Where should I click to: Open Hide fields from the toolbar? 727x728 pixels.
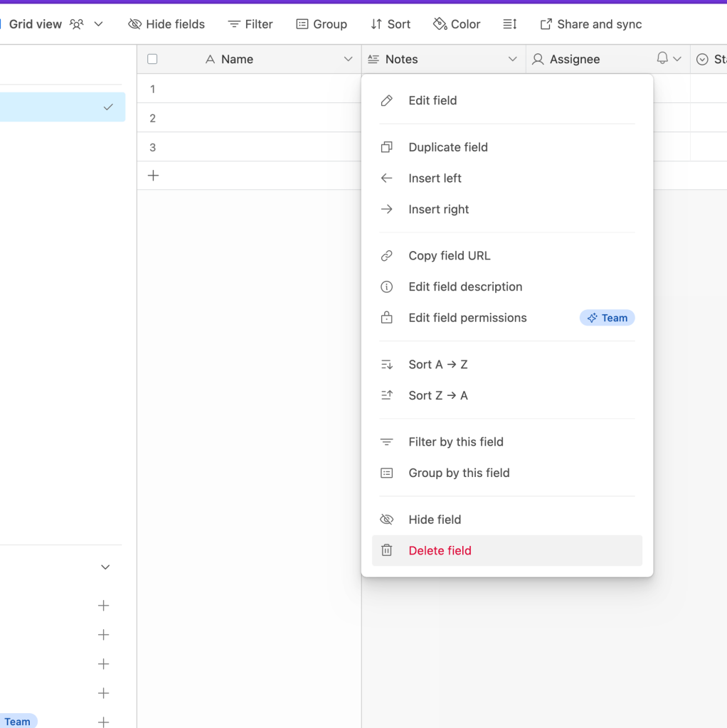tap(166, 23)
